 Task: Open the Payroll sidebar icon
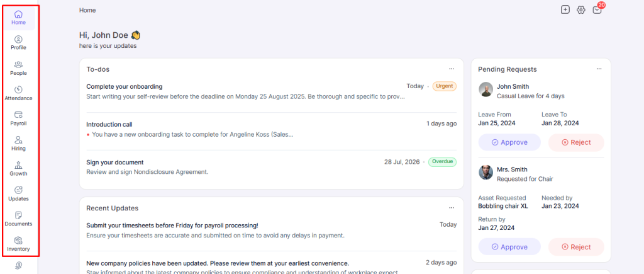pos(18,118)
